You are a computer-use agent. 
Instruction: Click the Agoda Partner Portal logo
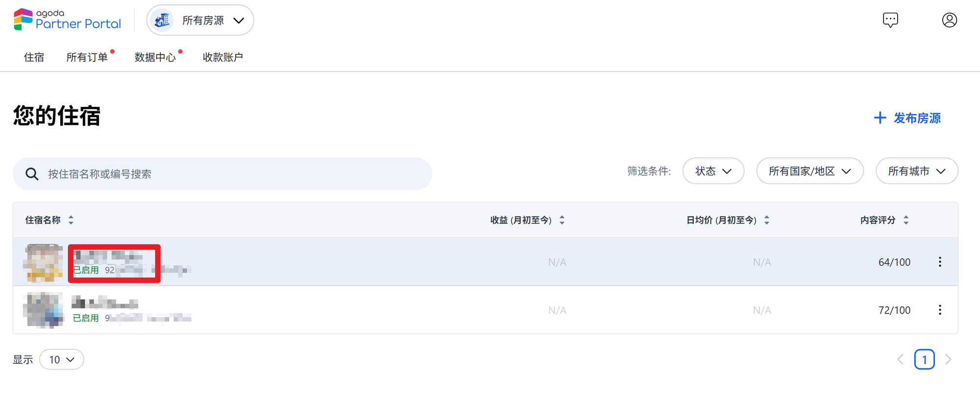[x=67, y=20]
